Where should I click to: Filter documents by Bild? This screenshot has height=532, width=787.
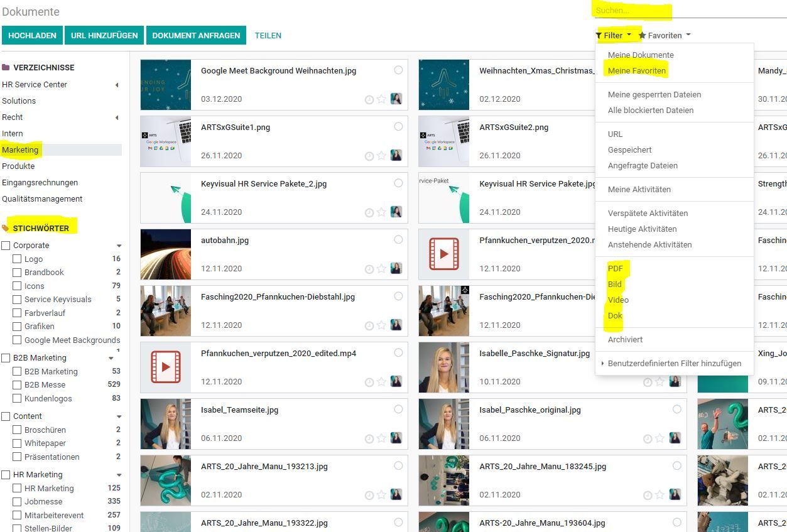pyautogui.click(x=615, y=285)
